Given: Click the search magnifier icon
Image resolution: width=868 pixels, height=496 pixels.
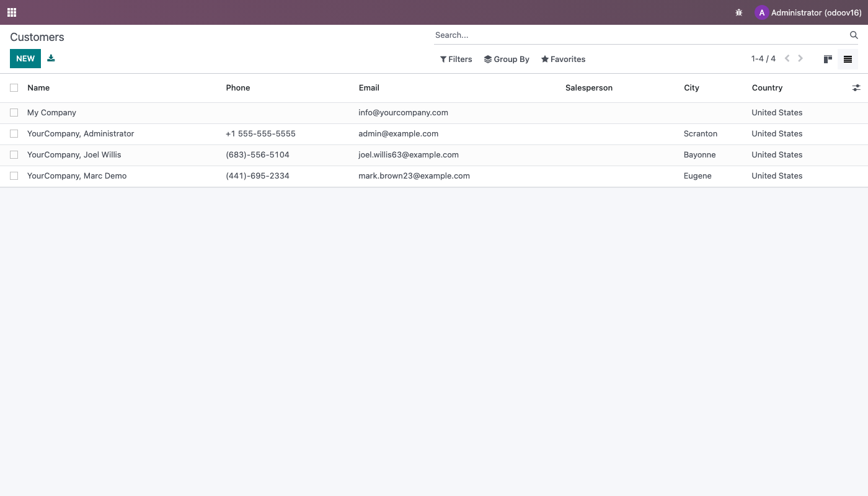Looking at the screenshot, I should tap(854, 35).
